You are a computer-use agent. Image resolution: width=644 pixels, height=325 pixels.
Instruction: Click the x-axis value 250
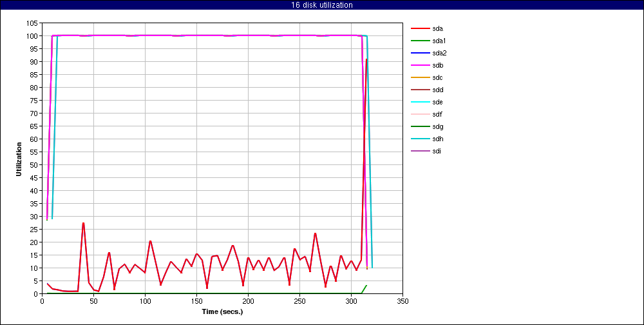pyautogui.click(x=299, y=301)
